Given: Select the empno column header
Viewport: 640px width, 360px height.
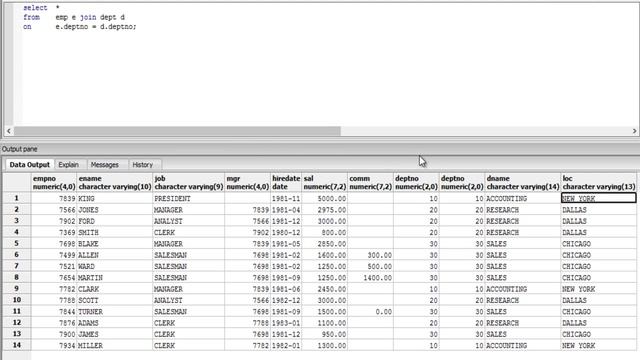Looking at the screenshot, I should point(54,182).
